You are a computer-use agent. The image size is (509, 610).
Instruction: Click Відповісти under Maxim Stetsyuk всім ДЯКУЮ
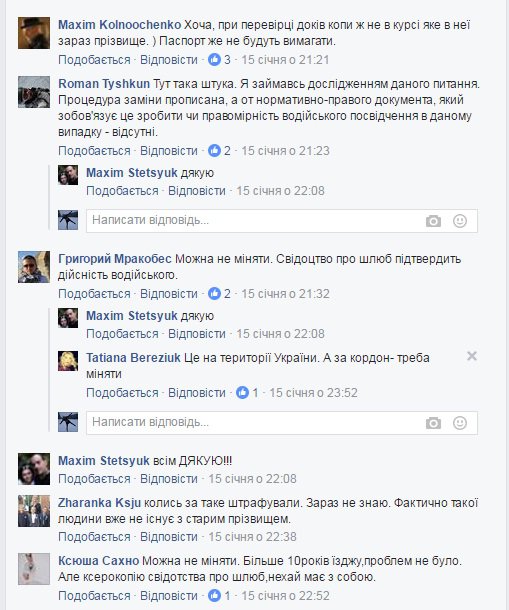pyautogui.click(x=169, y=479)
